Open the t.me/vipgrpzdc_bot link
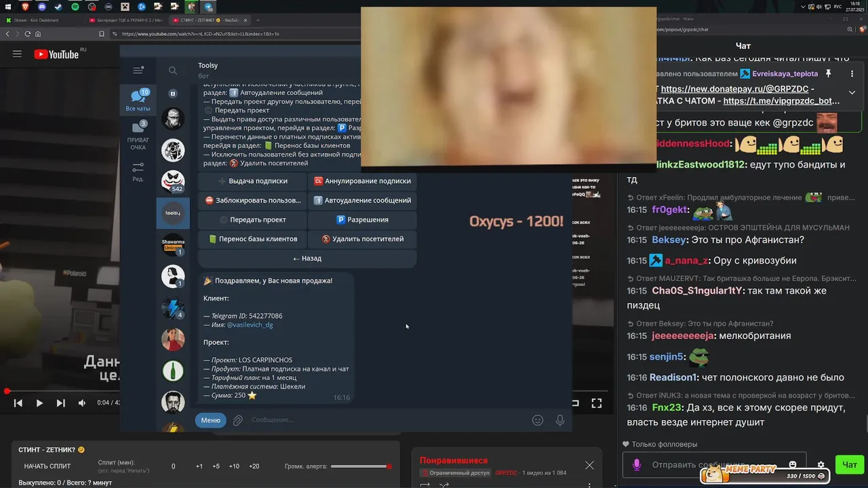The width and height of the screenshot is (868, 488). click(781, 101)
